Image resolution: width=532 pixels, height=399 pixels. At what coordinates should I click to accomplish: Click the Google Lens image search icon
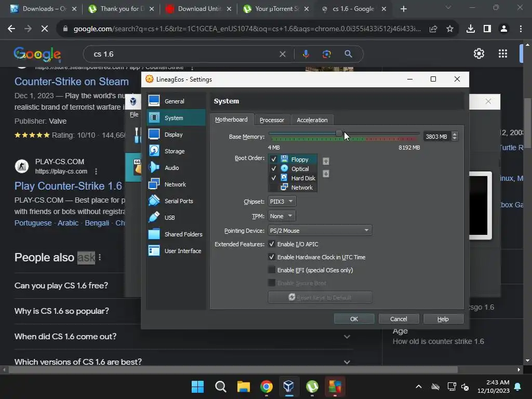click(x=326, y=54)
